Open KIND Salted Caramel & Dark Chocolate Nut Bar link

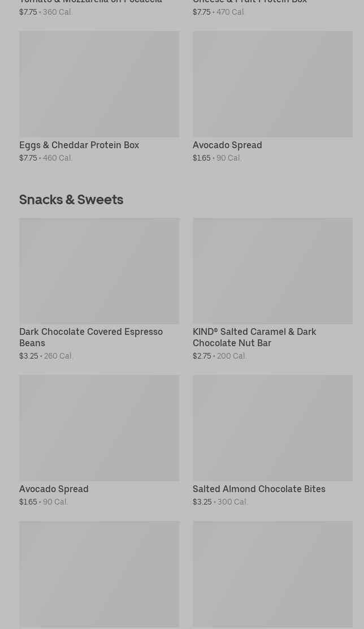click(x=254, y=337)
